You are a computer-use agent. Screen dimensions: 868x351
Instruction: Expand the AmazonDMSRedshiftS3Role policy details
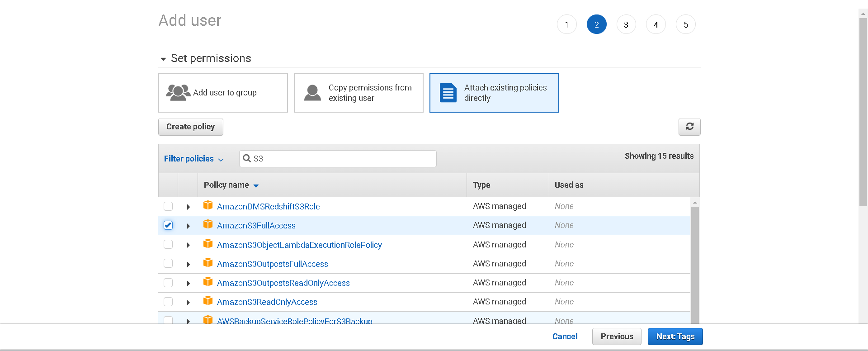click(188, 207)
